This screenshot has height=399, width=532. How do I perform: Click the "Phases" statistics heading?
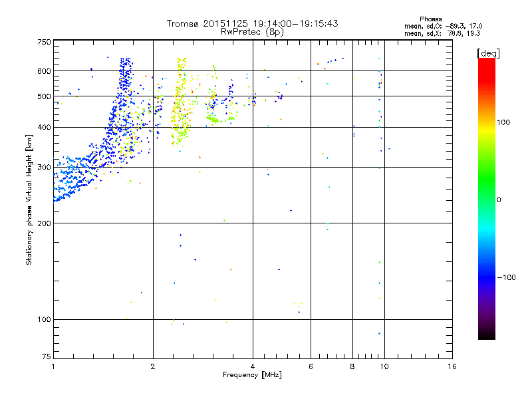point(430,19)
